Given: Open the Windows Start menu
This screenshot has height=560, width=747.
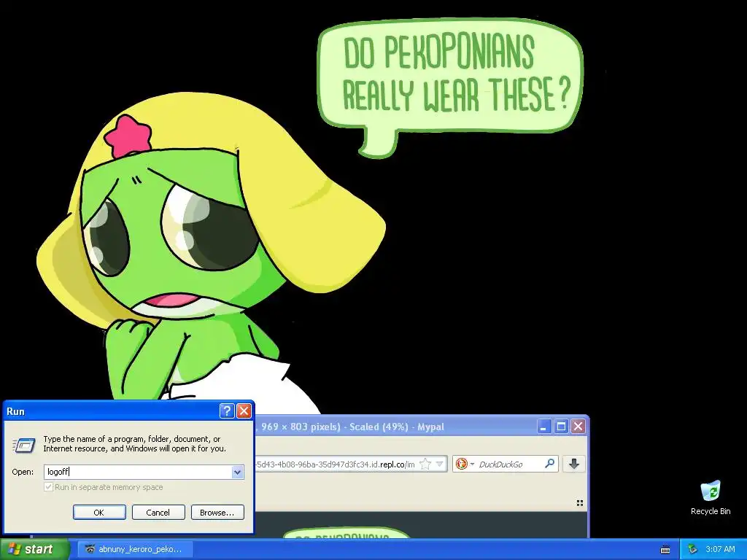Looking at the screenshot, I should point(34,549).
